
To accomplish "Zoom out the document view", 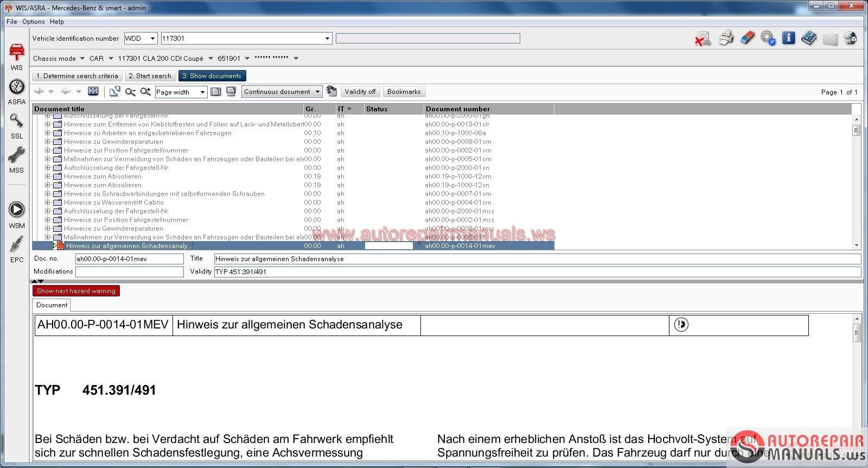I will coord(130,92).
